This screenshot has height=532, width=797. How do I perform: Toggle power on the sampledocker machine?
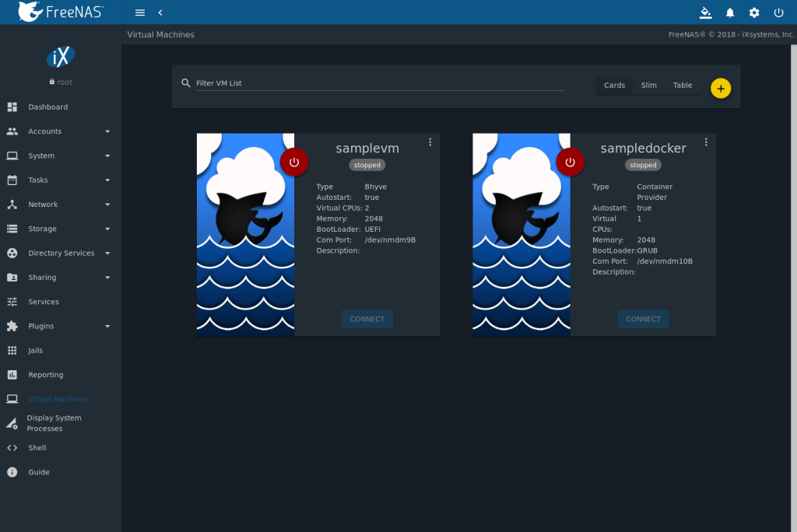coord(570,162)
